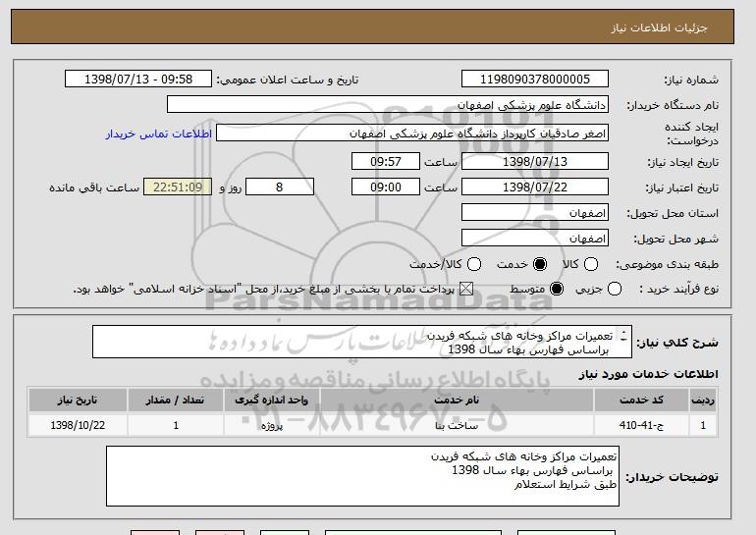The width and height of the screenshot is (756, 535).
Task: Click the ایجاد کننده درخواست field
Action: coord(412,134)
